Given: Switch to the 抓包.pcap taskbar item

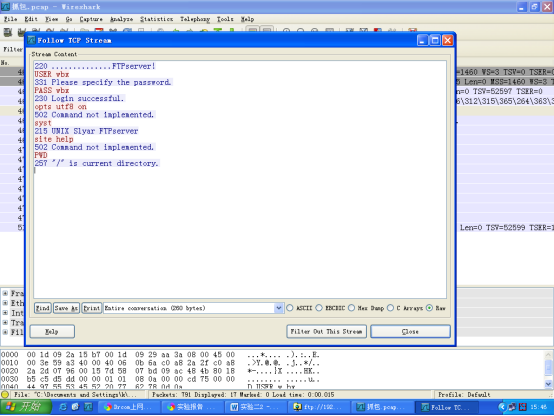Looking at the screenshot, I should click(x=383, y=407).
